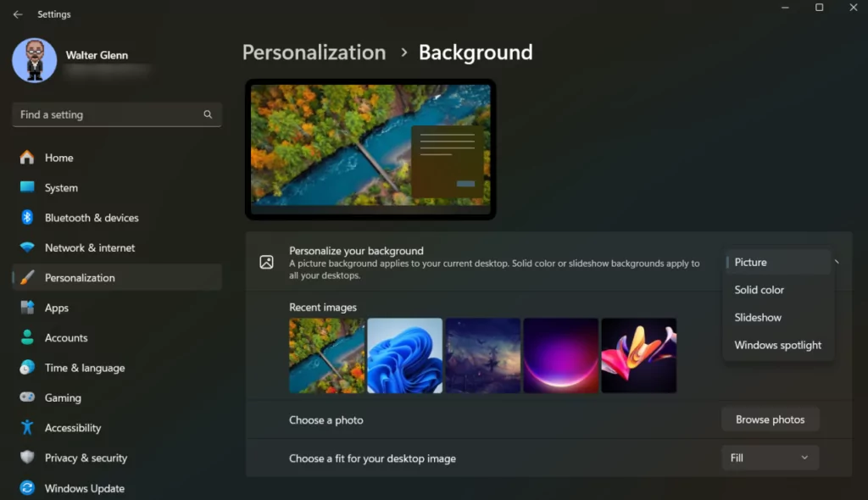Click the Personalization breadcrumb link
This screenshot has width=868, height=500.
coord(314,53)
